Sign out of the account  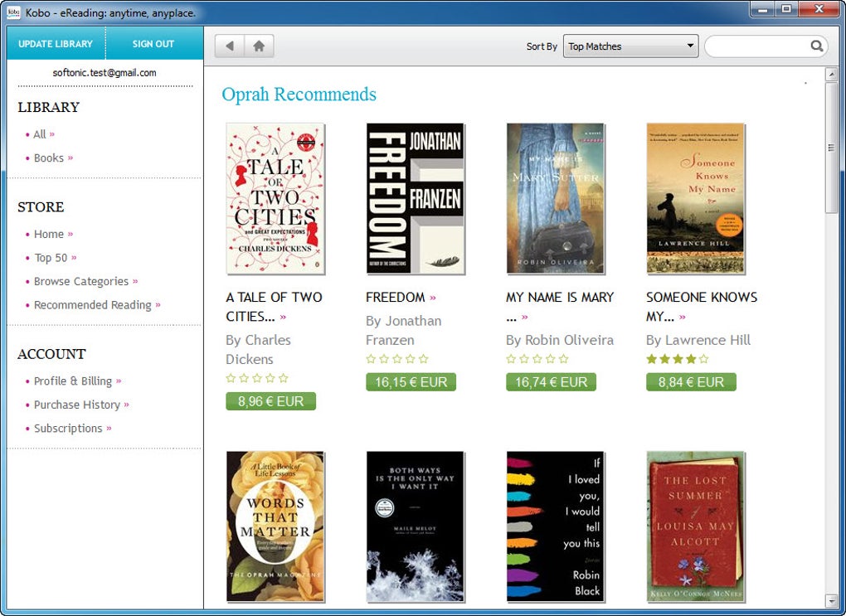(x=153, y=44)
